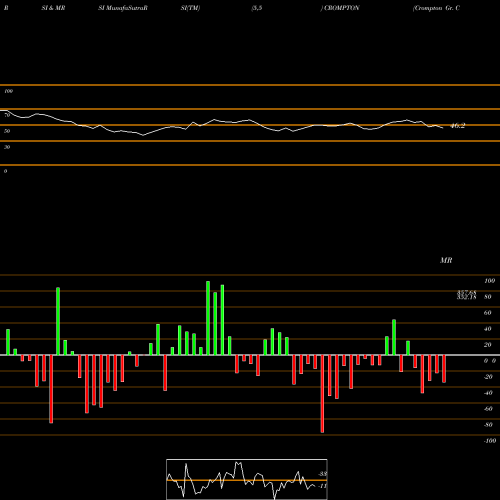The width and height of the screenshot is (500, 500).
Task: Click the longest red bar in MR histogram
Action: tap(322, 394)
